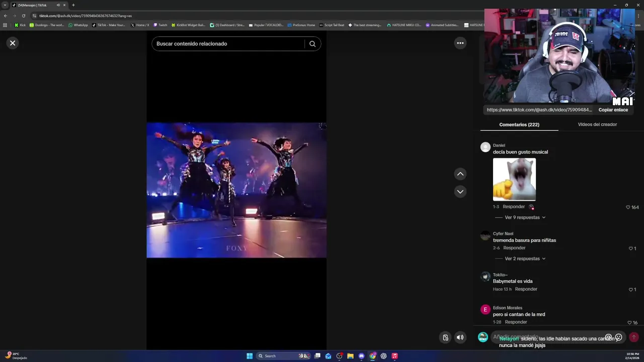Click the browser address bar URL

click(86, 16)
